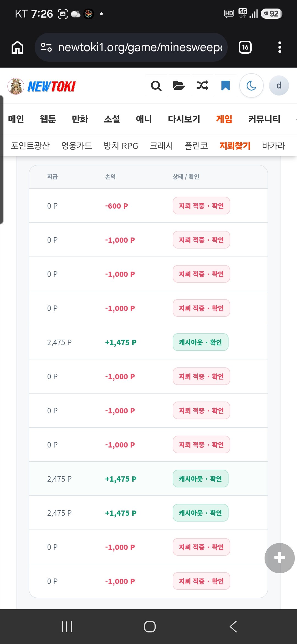Tap the browser home icon
The height and width of the screenshot is (644, 297).
tap(17, 47)
